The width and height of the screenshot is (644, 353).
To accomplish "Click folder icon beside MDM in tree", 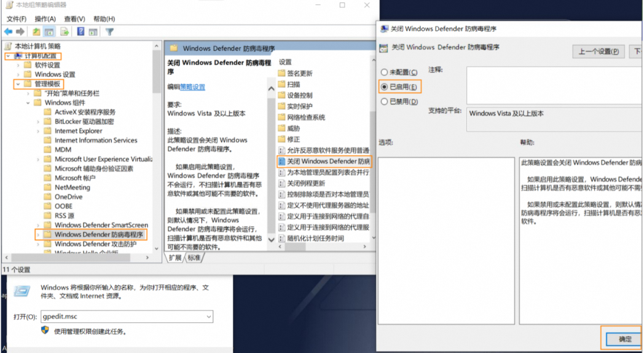I will click(48, 149).
